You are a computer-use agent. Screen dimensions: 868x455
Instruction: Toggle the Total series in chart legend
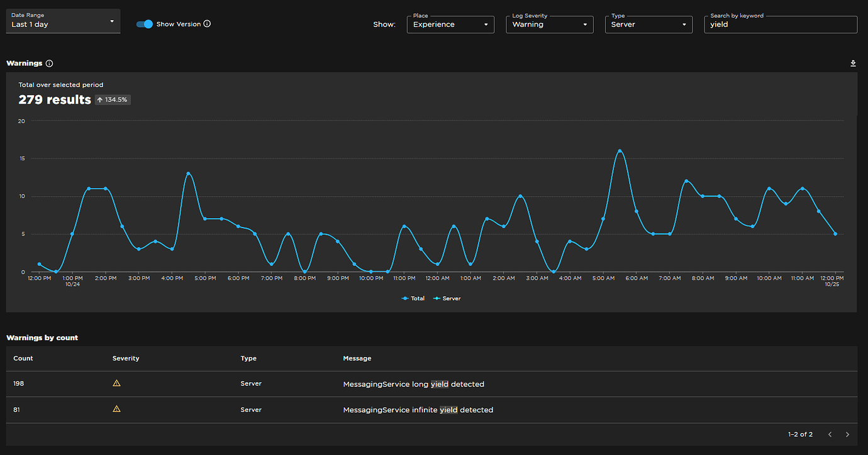click(413, 299)
